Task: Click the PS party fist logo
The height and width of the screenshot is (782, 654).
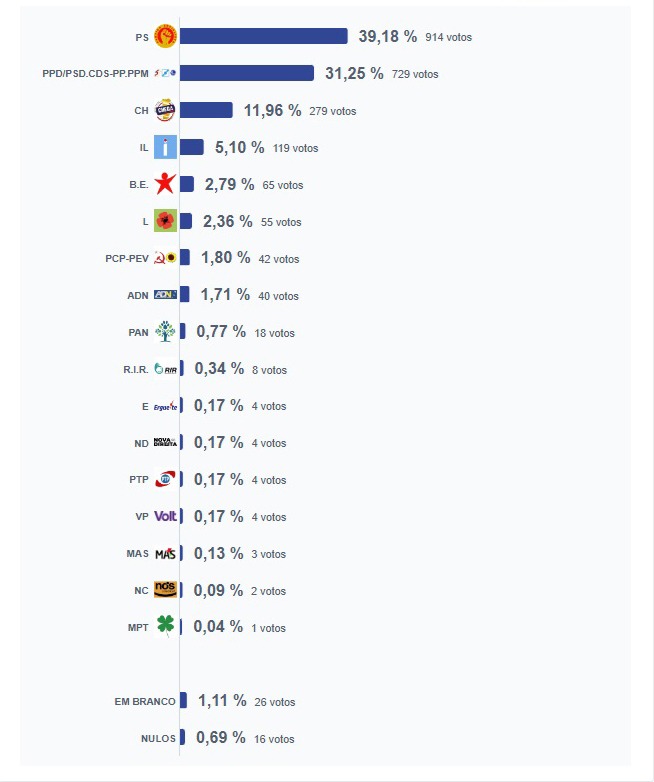Action: tap(165, 36)
